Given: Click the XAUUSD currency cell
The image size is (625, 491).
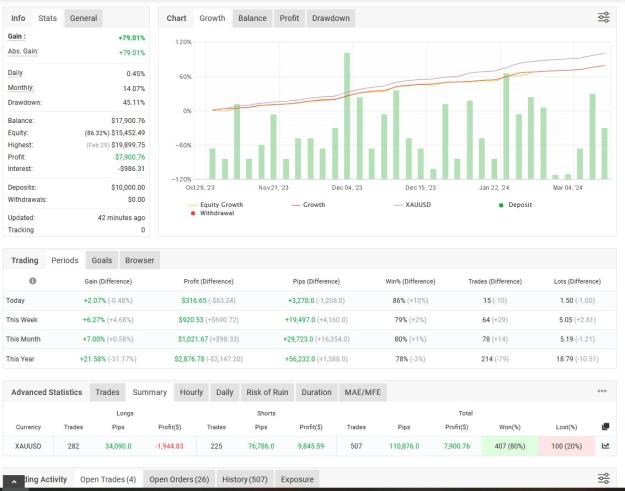Looking at the screenshot, I should point(28,446).
